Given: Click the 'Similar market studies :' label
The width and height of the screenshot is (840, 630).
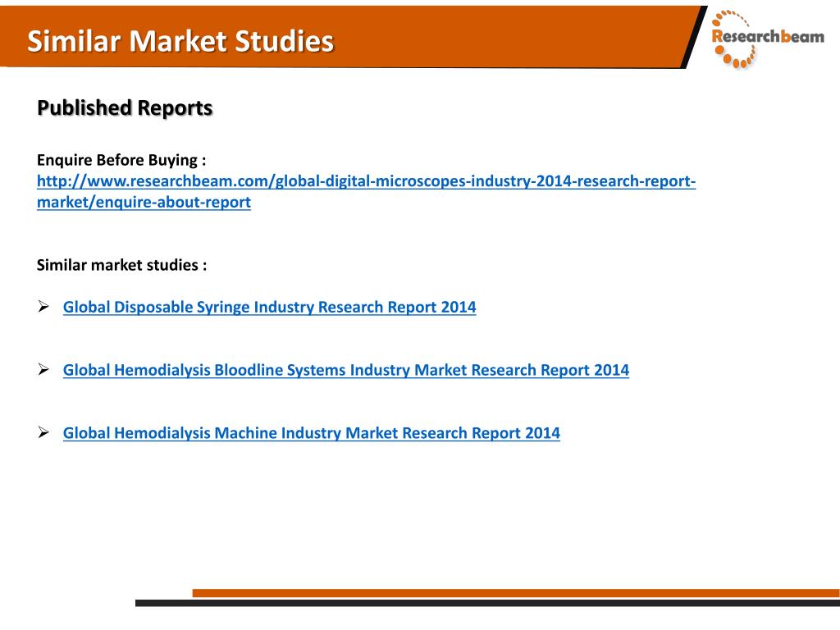Looking at the screenshot, I should tap(121, 265).
